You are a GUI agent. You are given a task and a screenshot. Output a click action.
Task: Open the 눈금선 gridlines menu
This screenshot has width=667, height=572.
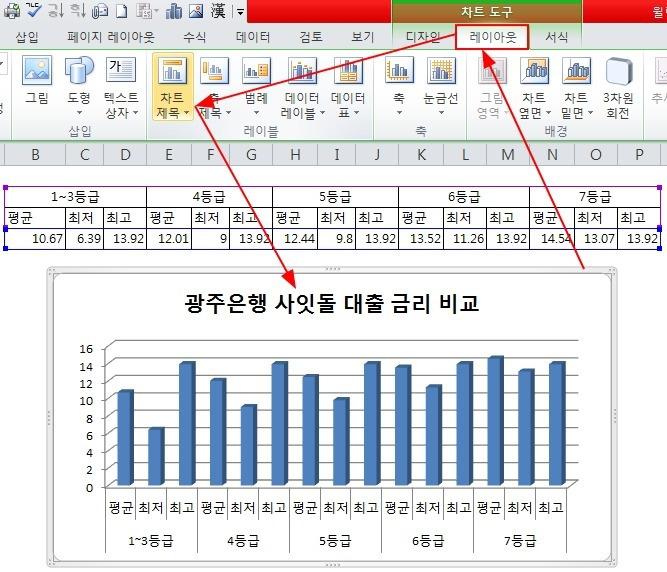click(x=441, y=86)
